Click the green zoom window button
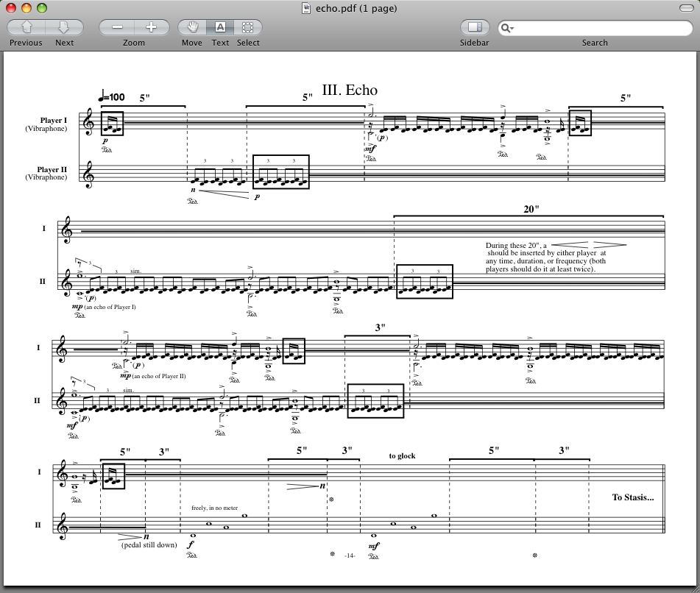Screen dimensions: 700x593 [42, 8]
